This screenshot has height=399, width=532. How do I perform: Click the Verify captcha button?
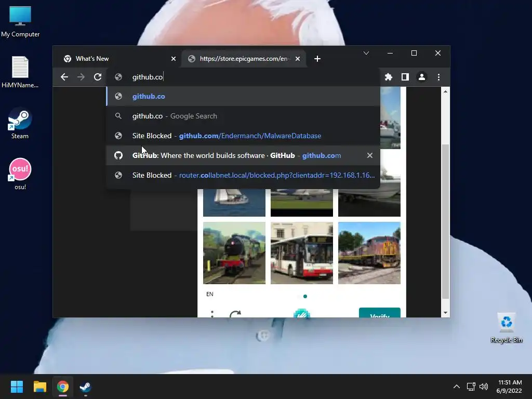(380, 313)
